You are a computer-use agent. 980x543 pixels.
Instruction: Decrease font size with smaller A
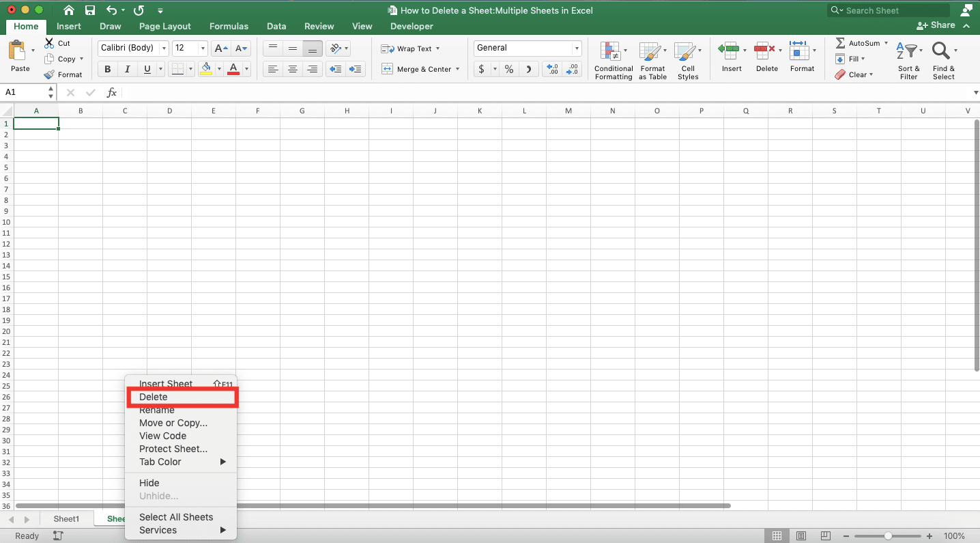242,48
